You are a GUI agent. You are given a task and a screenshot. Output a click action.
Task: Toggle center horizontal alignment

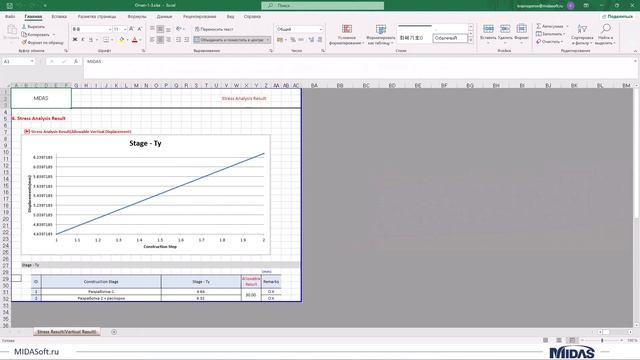160,40
